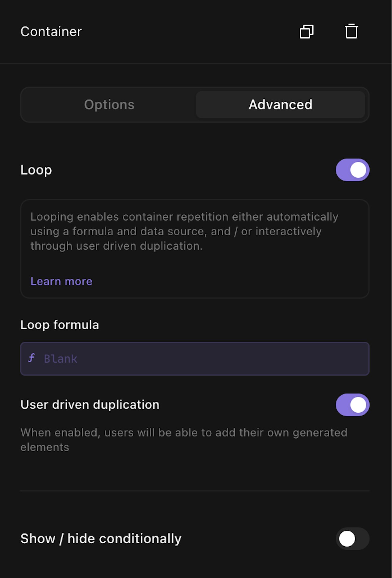Turn off User driven duplication switch
The height and width of the screenshot is (578, 392).
click(x=352, y=405)
